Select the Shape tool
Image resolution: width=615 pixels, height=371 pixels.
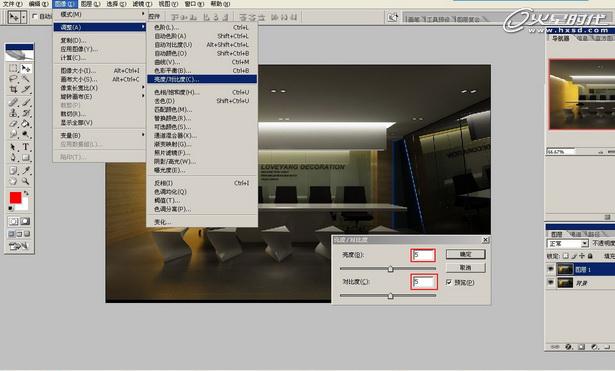(x=26, y=157)
